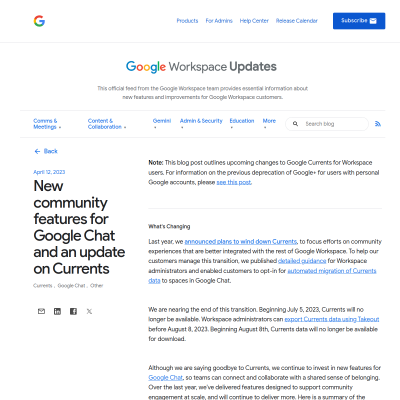Open the 'Google Chat' link in article
The width and height of the screenshot is (400, 400).
[166, 378]
